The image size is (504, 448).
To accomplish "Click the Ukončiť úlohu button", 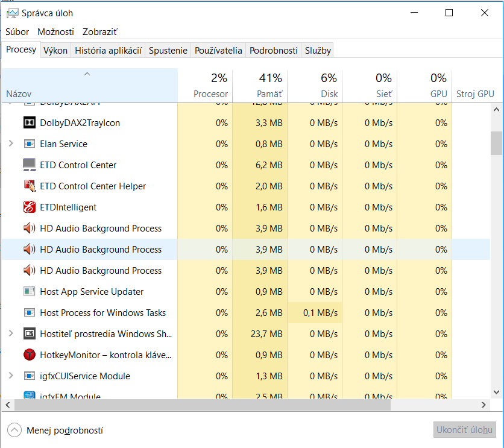I will point(464,429).
